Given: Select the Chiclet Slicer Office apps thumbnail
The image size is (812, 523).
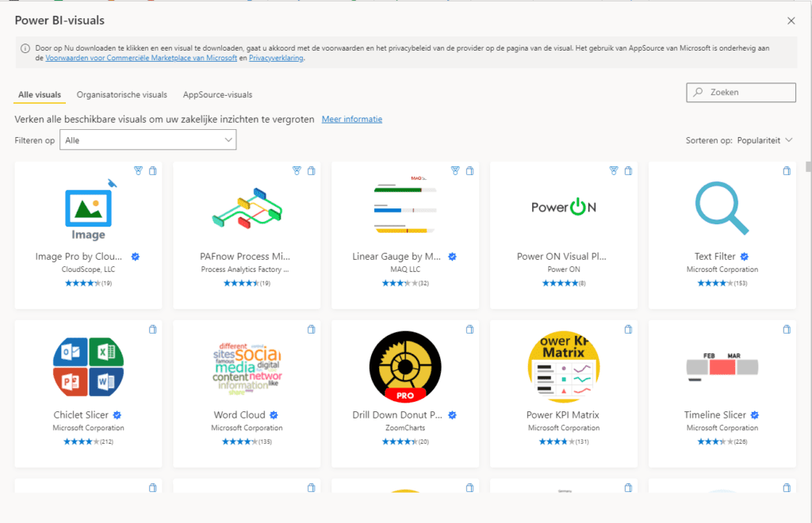Looking at the screenshot, I should coord(89,367).
